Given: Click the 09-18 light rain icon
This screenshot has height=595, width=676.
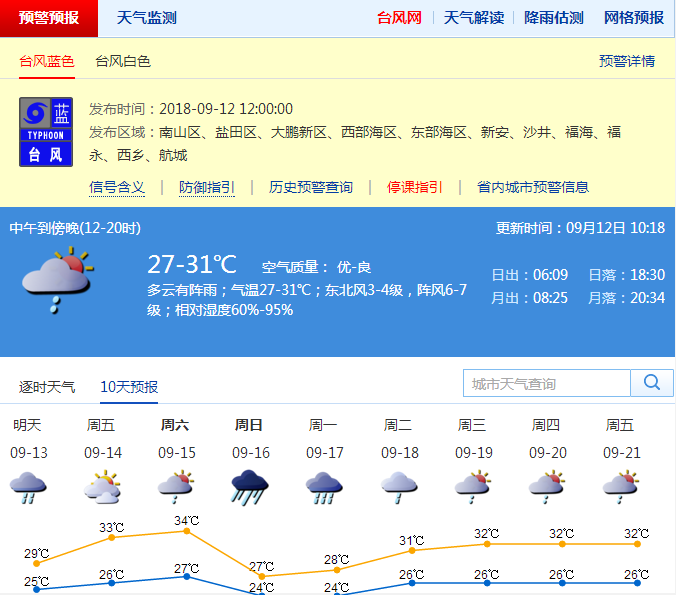Looking at the screenshot, I should click(x=399, y=487).
